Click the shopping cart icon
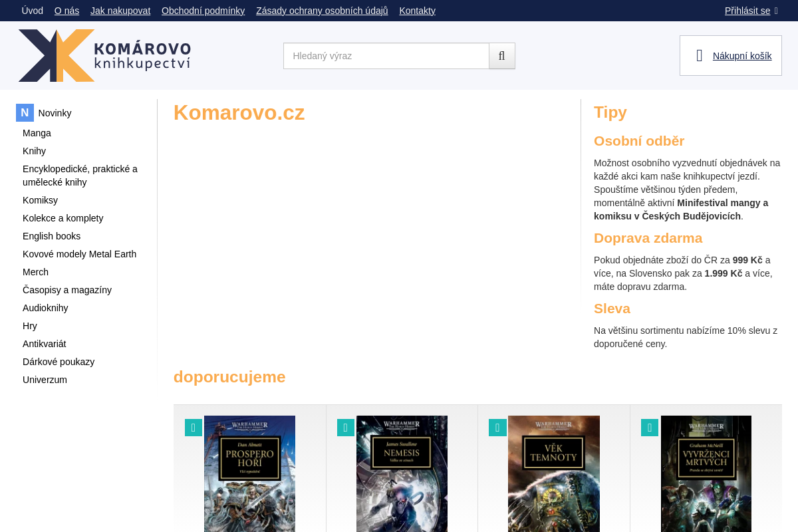The width and height of the screenshot is (798, 532). tap(699, 56)
